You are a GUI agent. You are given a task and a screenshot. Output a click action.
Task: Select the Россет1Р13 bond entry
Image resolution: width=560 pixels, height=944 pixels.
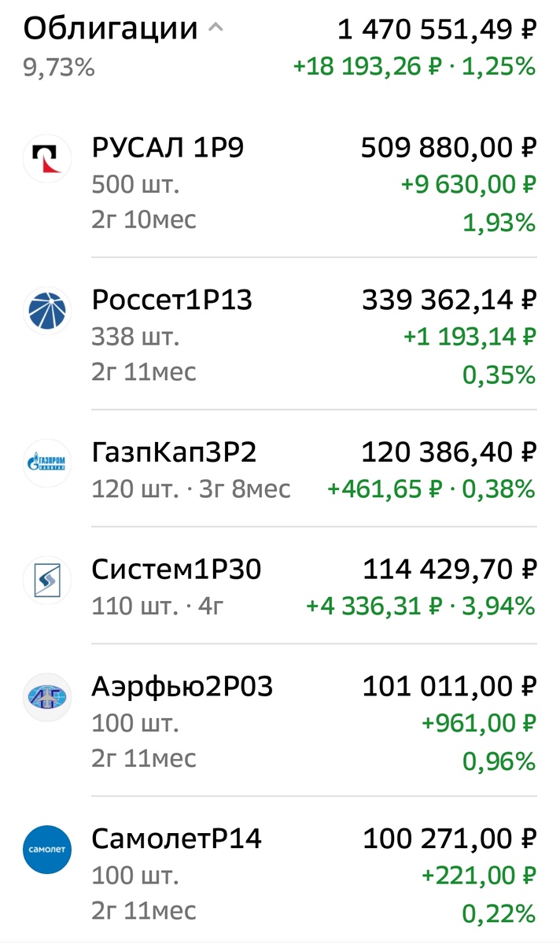coord(175,300)
